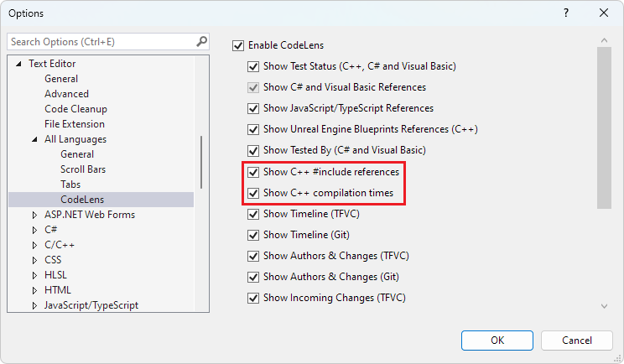The height and width of the screenshot is (364, 624).
Task: Click the search magnifier icon
Action: click(x=201, y=41)
